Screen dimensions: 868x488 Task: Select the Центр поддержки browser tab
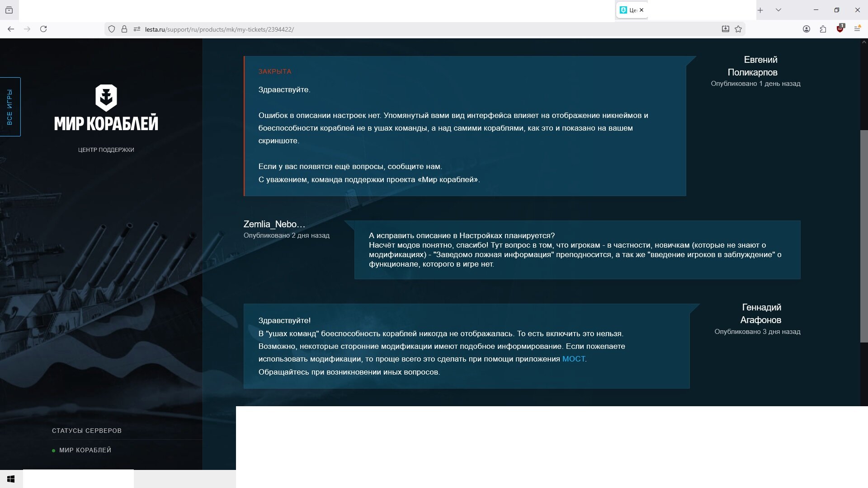coord(627,10)
